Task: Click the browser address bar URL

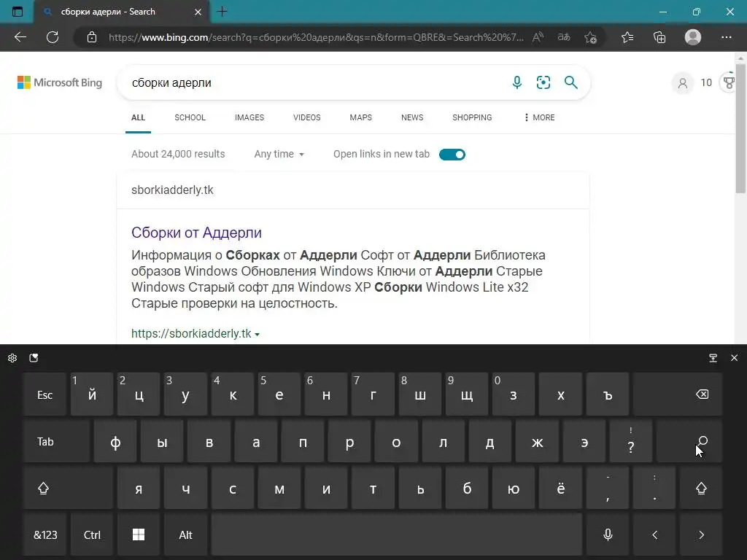Action: pos(316,37)
